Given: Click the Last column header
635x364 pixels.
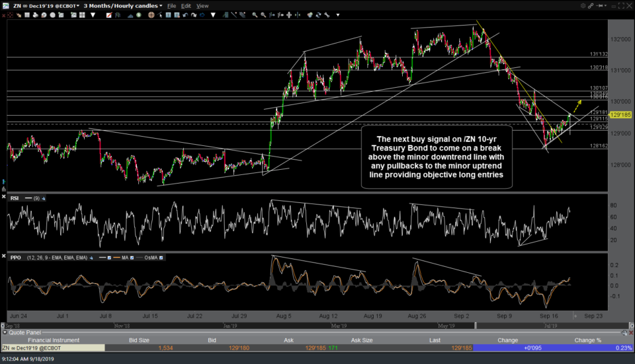Looking at the screenshot, I should coord(435,340).
